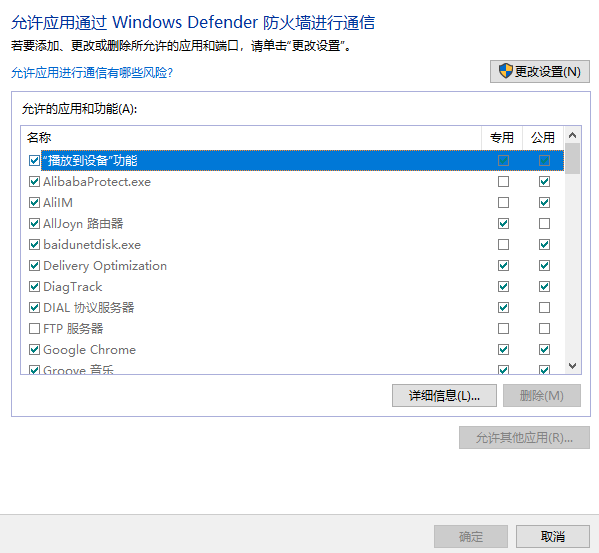Open the 允许应用进行通信有哪些风险 link
Viewport: 599px width, 553px height.
point(92,72)
